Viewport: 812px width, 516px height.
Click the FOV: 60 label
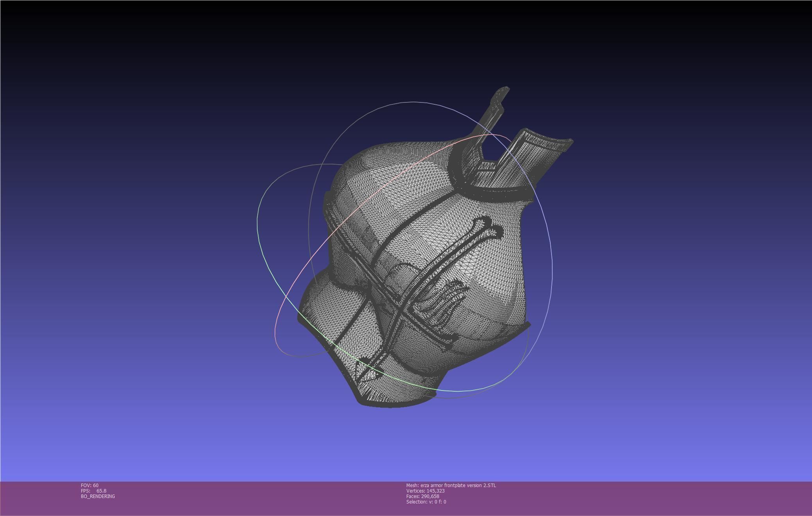point(90,485)
